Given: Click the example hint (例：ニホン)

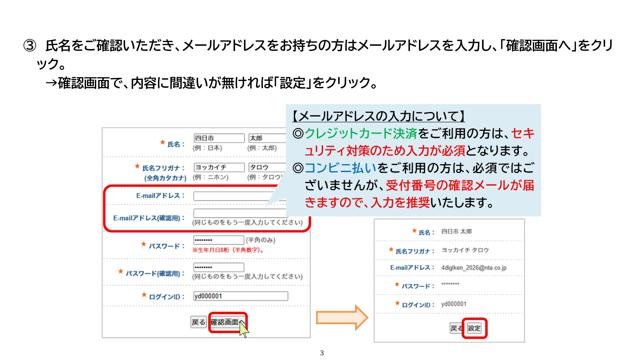Looking at the screenshot, I should click(x=211, y=177).
